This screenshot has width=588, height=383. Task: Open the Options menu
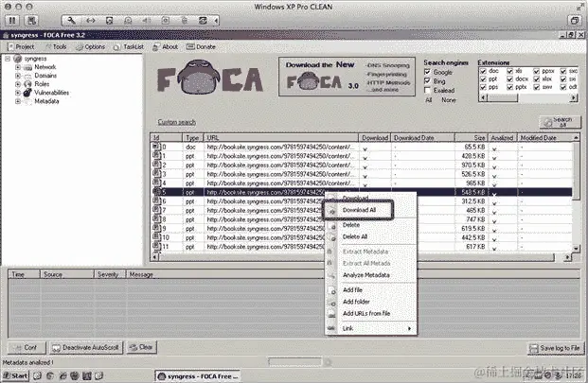(x=90, y=46)
